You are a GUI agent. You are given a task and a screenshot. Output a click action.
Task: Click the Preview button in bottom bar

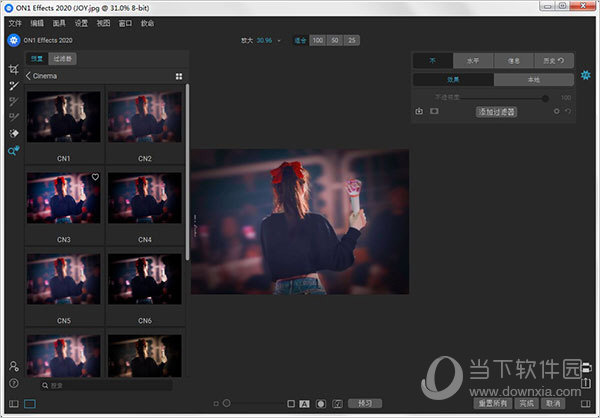tap(365, 403)
